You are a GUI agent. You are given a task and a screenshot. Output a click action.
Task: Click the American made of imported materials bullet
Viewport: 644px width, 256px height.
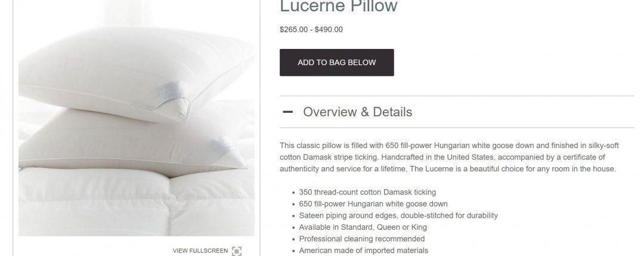[x=363, y=250]
